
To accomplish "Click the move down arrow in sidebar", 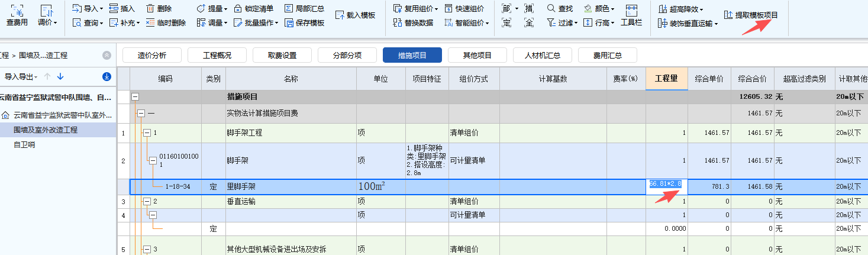I will 60,76.
